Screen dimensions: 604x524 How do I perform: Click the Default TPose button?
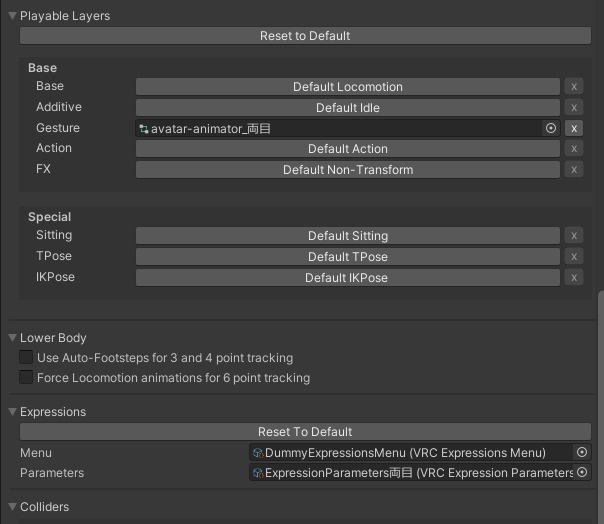(347, 257)
